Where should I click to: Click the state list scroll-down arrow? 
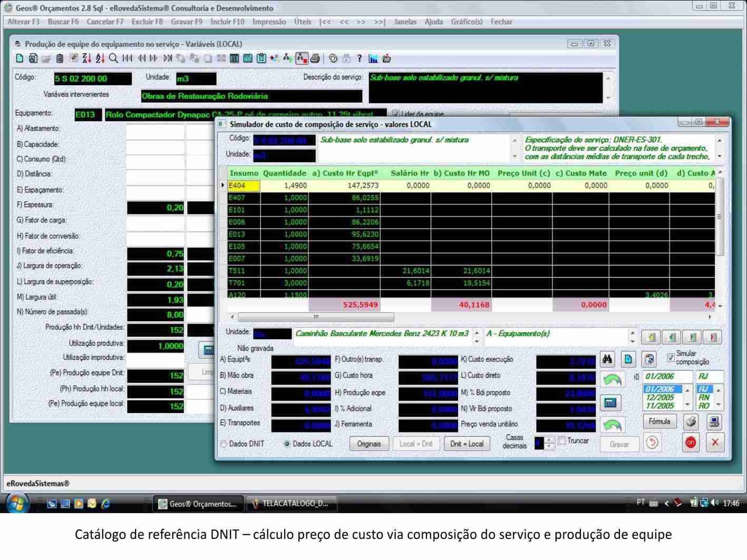click(719, 405)
